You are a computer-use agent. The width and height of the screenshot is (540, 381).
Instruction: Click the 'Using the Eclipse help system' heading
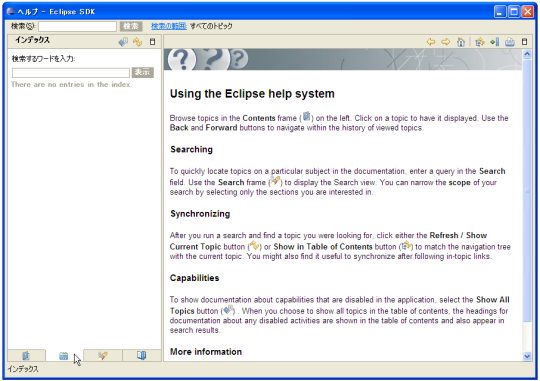click(x=252, y=94)
